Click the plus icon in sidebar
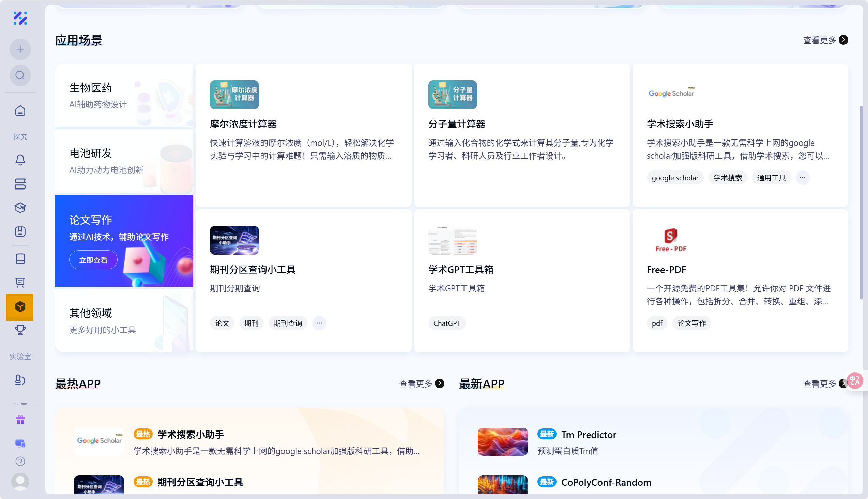The width and height of the screenshot is (868, 499). 20,49
